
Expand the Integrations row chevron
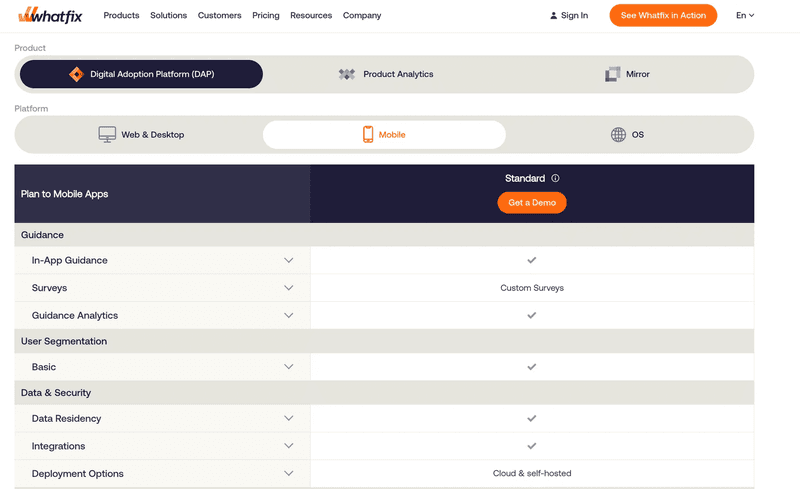(x=289, y=446)
